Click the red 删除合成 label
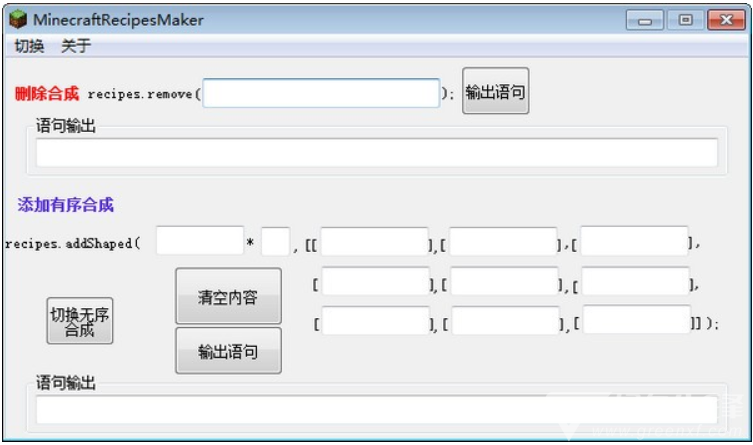The width and height of the screenshot is (753, 445). [47, 94]
